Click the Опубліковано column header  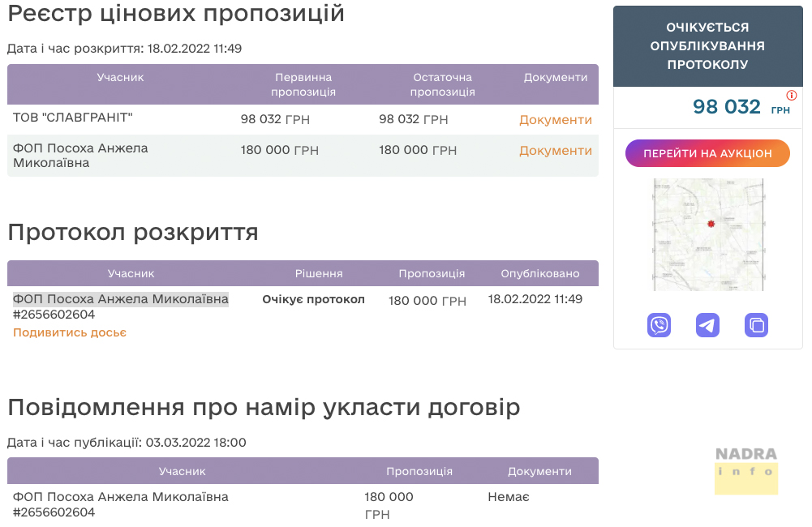pos(540,273)
